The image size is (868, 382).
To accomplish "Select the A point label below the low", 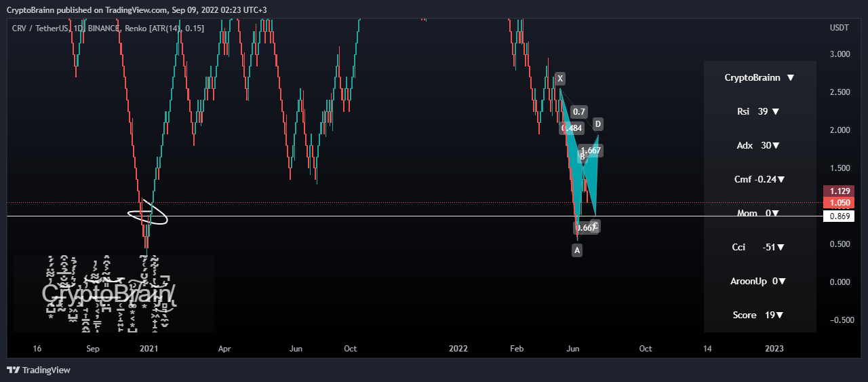I will [x=577, y=250].
